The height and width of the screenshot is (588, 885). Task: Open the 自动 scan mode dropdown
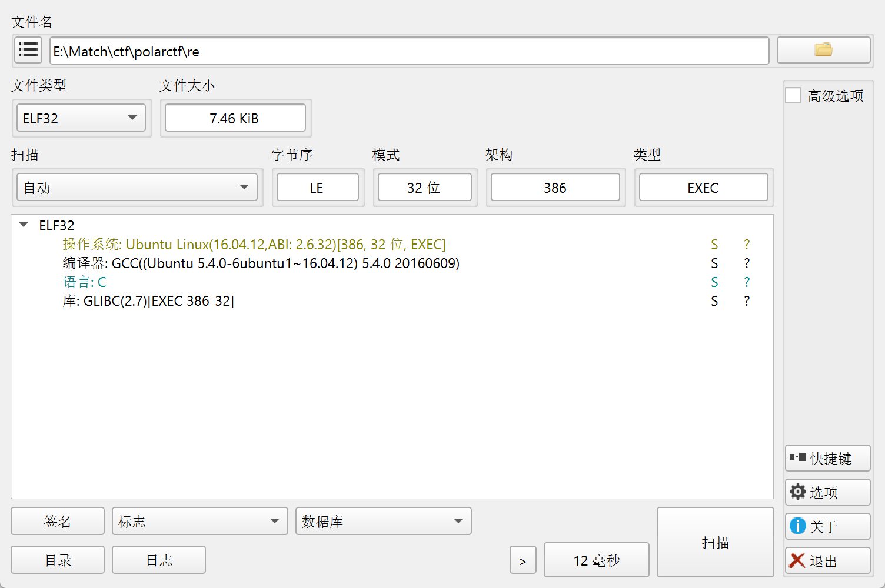(137, 188)
